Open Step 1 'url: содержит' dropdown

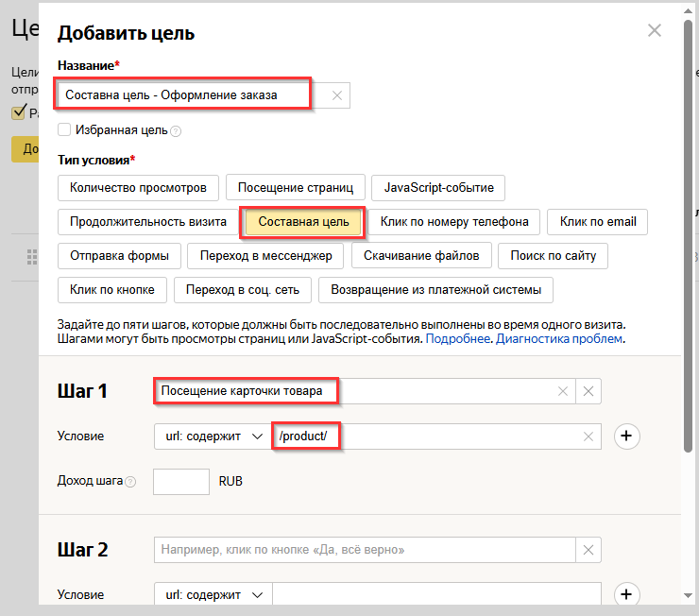(x=213, y=436)
